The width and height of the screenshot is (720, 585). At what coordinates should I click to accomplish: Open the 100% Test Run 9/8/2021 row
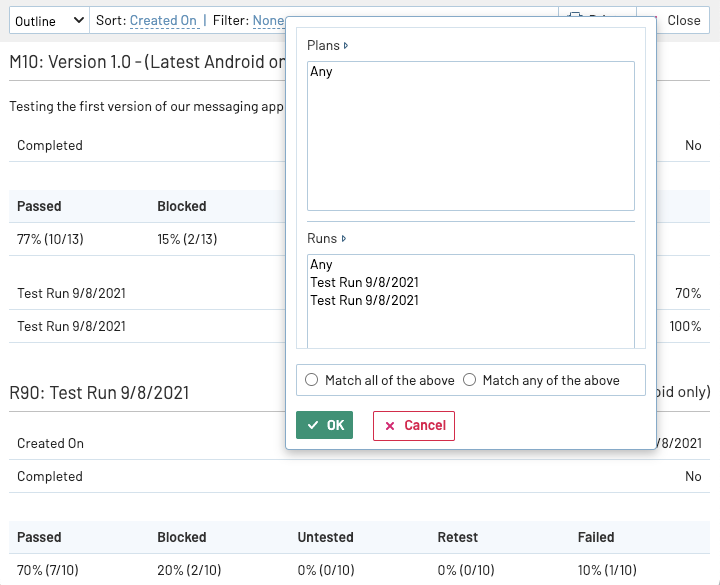72,326
